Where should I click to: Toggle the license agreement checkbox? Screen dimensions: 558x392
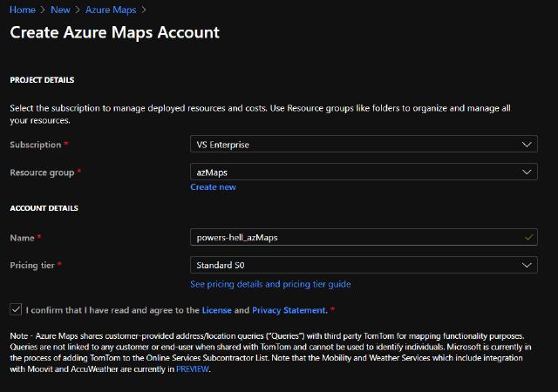click(x=16, y=309)
